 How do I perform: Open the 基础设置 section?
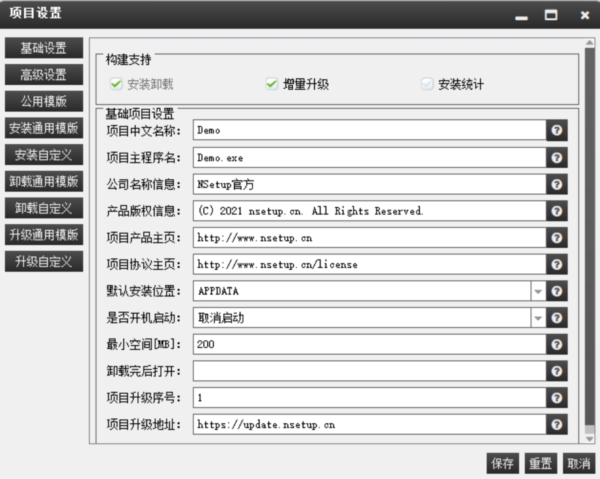tap(44, 48)
